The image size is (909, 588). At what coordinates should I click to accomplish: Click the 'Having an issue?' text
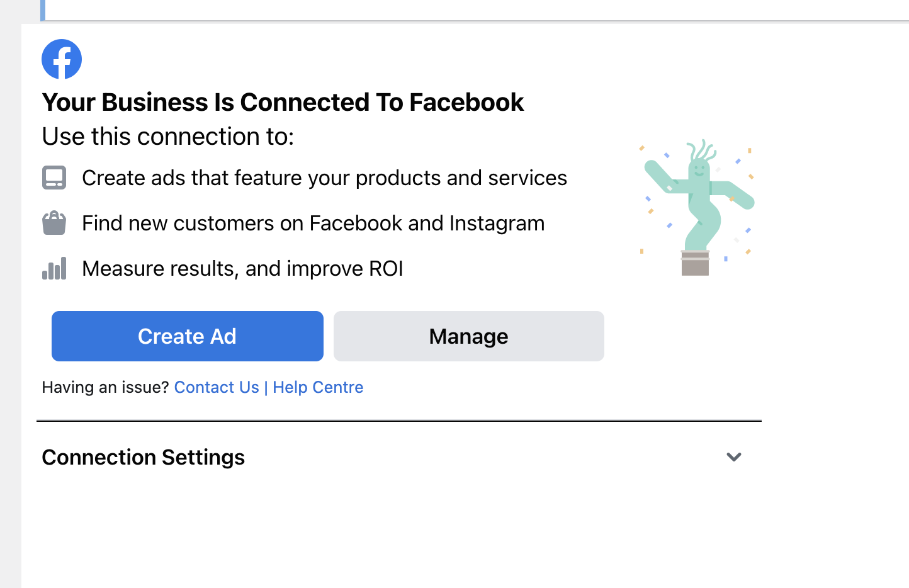click(105, 387)
